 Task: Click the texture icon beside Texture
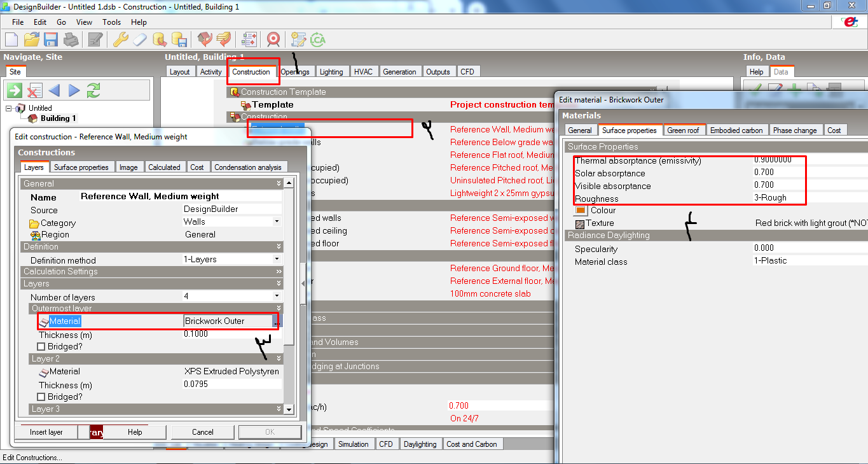click(579, 224)
